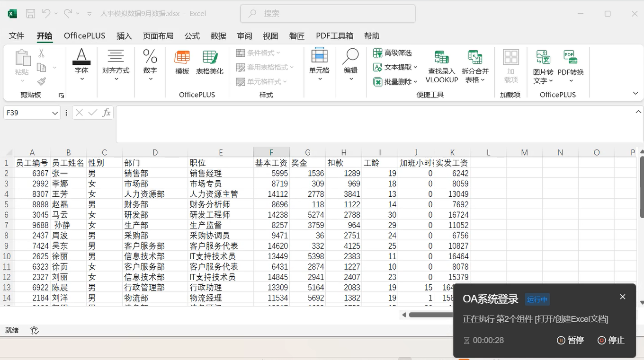Open the 编辑 editing group
The height and width of the screenshot is (360, 644).
[350, 65]
